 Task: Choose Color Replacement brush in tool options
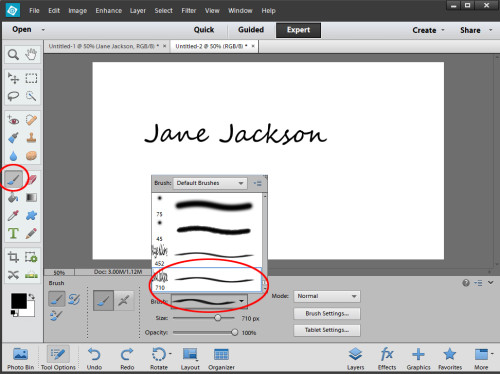coord(56,315)
